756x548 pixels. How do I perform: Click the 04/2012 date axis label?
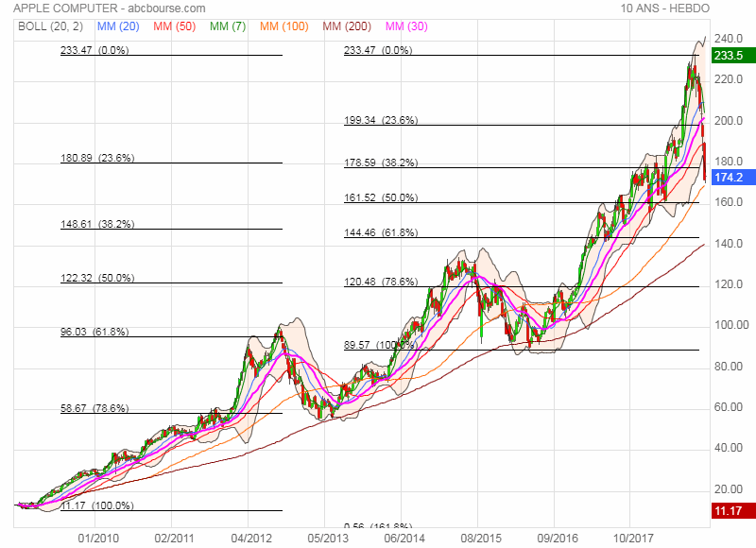pos(251,538)
